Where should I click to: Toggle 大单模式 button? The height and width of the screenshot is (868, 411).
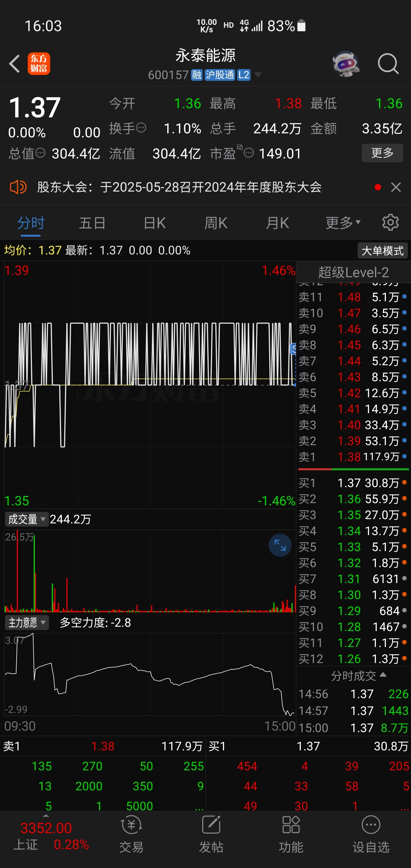[382, 251]
